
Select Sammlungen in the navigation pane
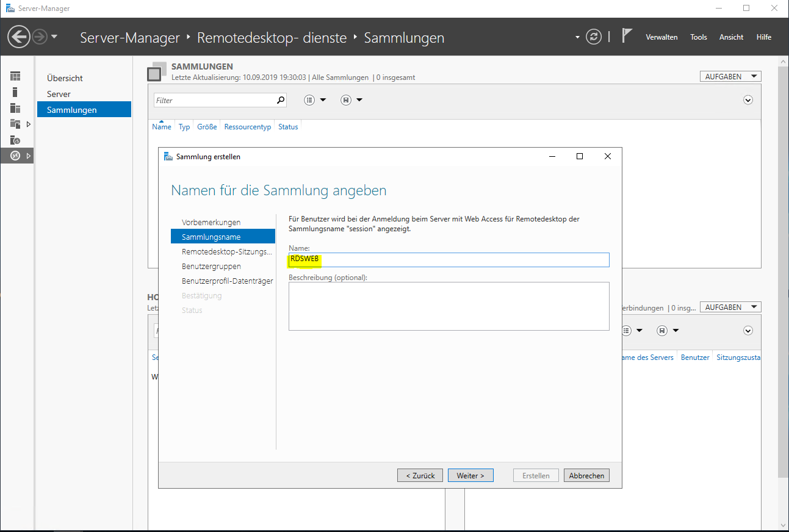pos(84,110)
